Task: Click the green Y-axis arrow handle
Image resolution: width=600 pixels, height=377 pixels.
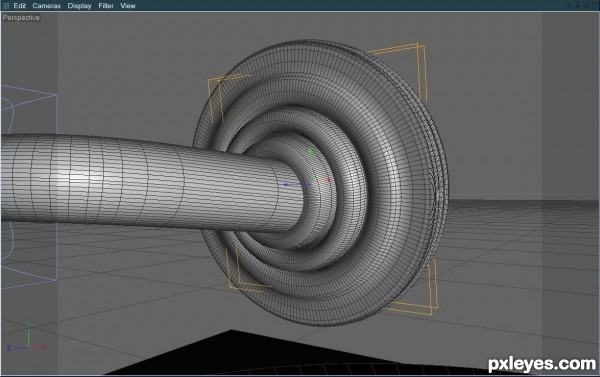Action: tap(310, 152)
